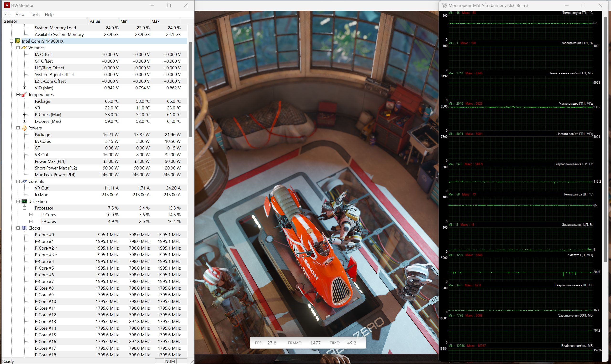Screen dimensions: 611x364
Task: Expand the E-Cores (Max) temperature row
Action: [x=24, y=121]
